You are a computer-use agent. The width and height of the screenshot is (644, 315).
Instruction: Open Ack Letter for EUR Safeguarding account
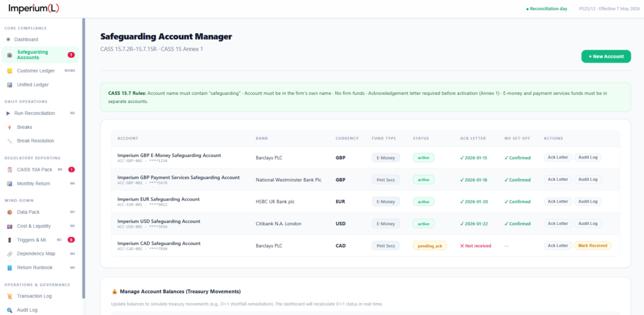coord(558,202)
